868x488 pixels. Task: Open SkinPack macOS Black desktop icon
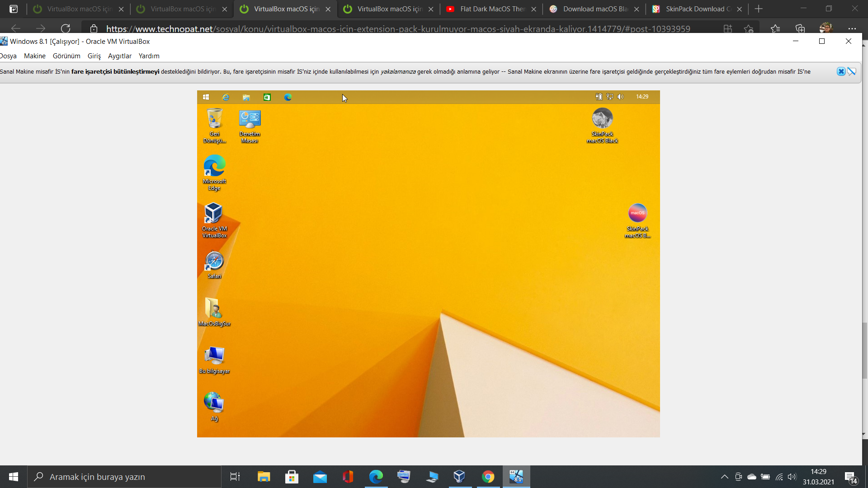(602, 119)
